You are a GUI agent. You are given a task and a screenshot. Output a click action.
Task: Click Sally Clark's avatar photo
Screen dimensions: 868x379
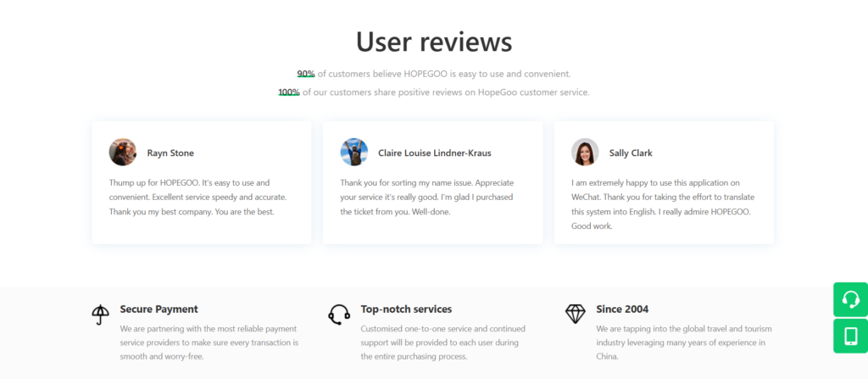click(x=585, y=153)
